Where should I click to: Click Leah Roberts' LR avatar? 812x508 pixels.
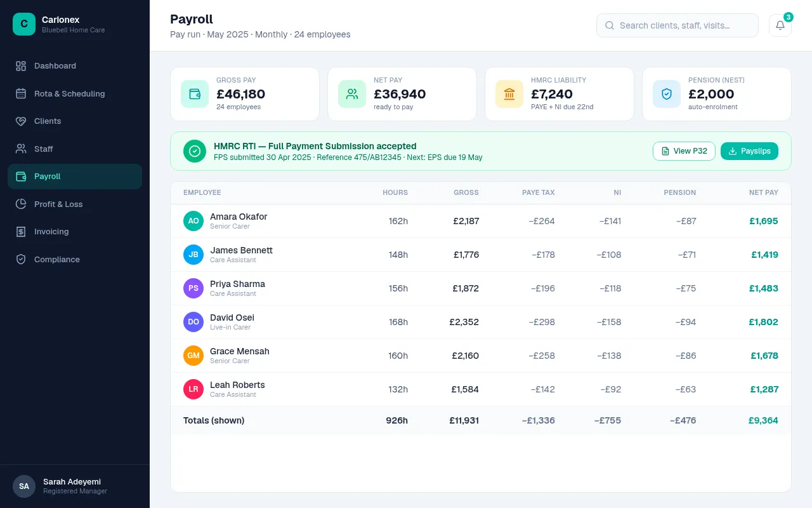(x=193, y=389)
